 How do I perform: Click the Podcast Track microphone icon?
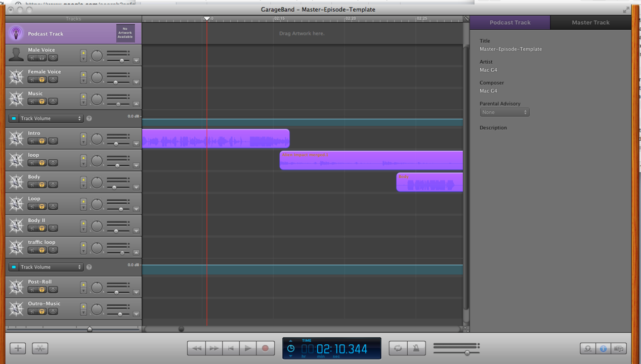[x=16, y=33]
